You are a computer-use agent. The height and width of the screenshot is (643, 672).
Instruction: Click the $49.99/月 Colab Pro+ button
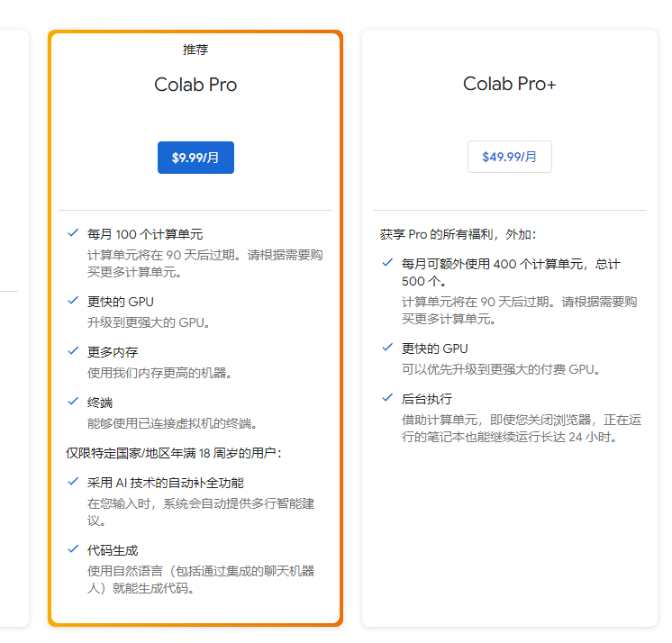tap(510, 157)
